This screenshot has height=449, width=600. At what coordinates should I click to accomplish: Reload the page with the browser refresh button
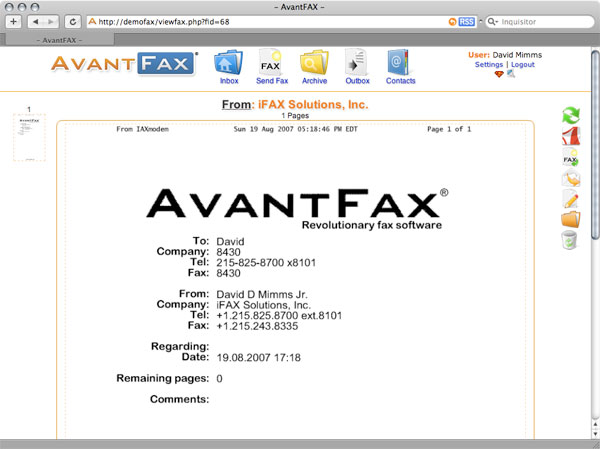(x=72, y=22)
